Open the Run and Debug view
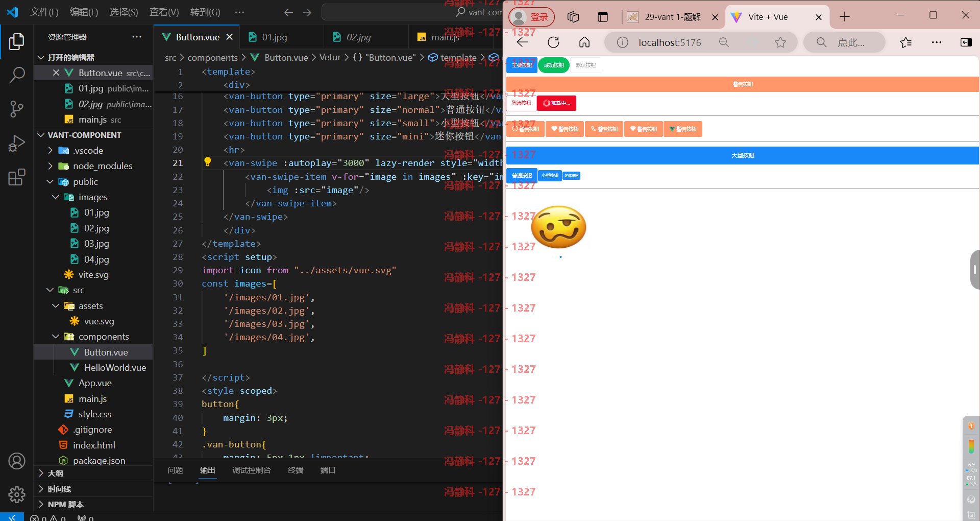 (x=16, y=143)
